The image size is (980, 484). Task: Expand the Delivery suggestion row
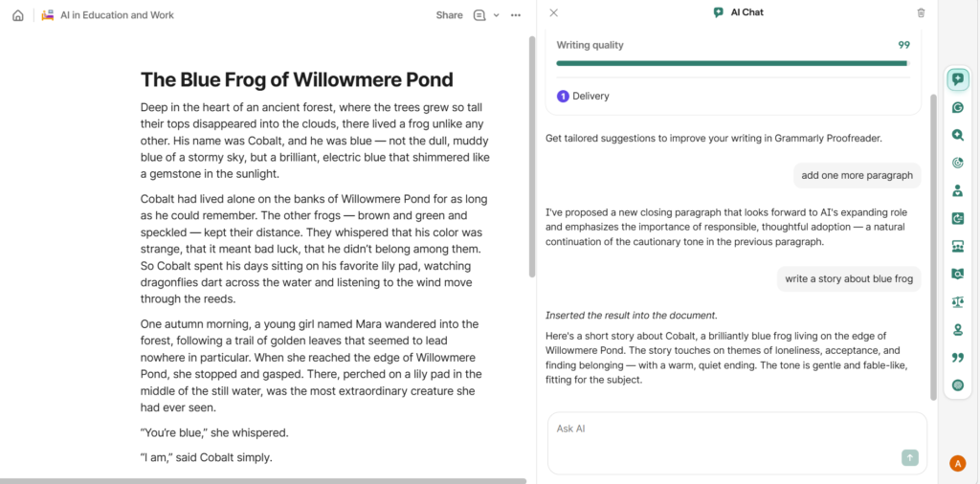pos(590,96)
